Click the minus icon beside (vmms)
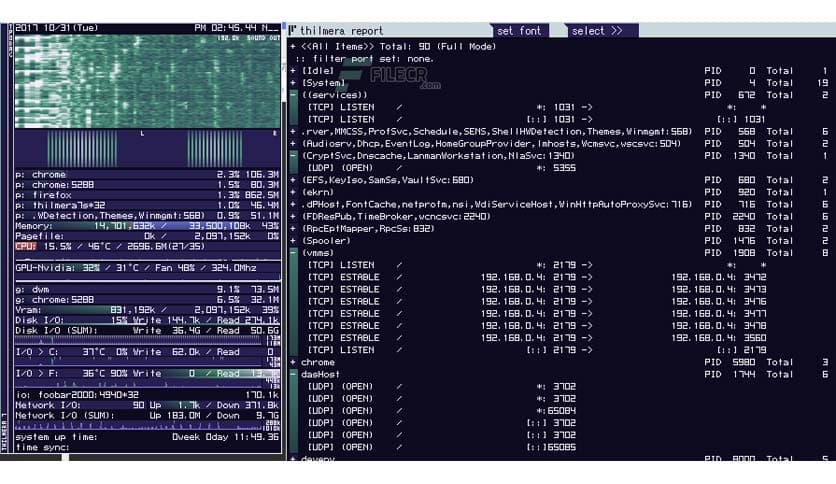Screen dimensions: 836x484 293,253
